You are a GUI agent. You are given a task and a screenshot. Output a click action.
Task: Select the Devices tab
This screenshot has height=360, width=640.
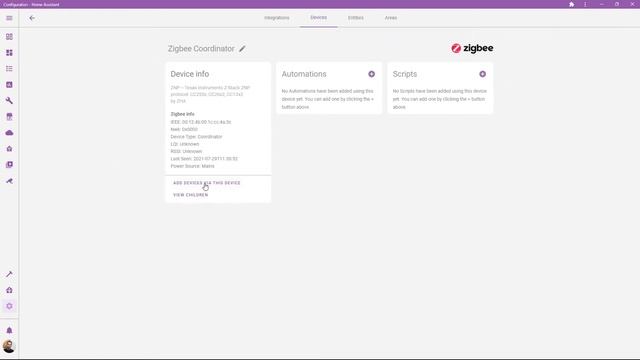pos(318,18)
